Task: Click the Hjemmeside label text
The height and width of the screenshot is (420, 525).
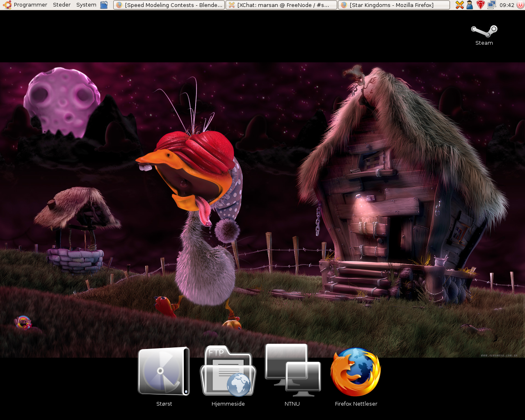Action: coord(228,404)
